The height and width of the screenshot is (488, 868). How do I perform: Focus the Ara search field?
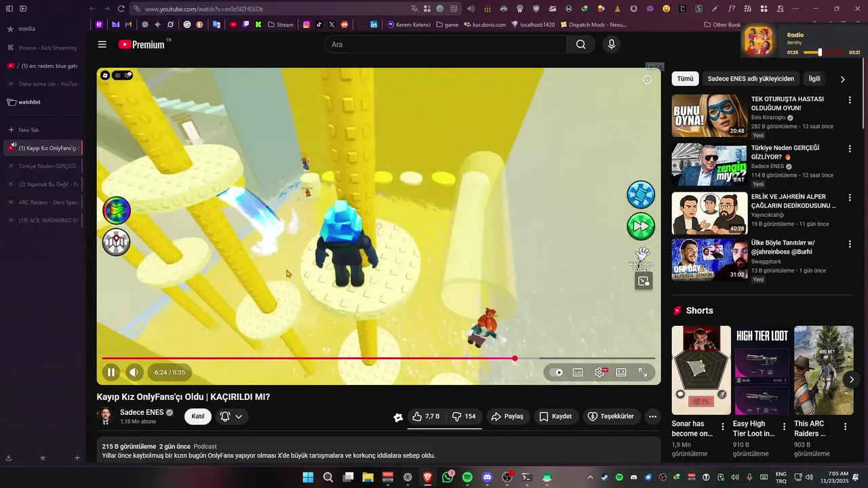[446, 44]
